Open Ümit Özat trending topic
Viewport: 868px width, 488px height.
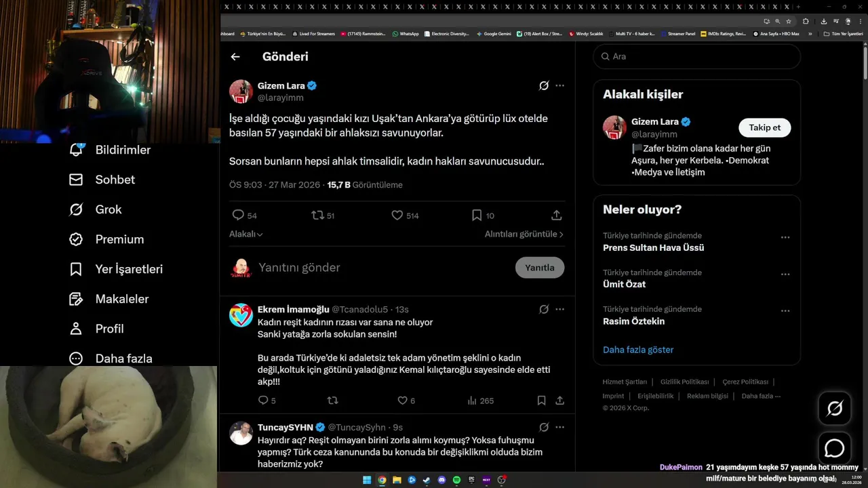[x=624, y=285]
